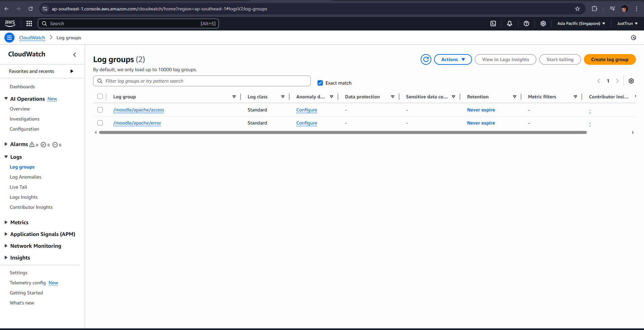Toggle the hamburger navigation menu
Viewport: 644px width, 330px height.
tap(9, 38)
